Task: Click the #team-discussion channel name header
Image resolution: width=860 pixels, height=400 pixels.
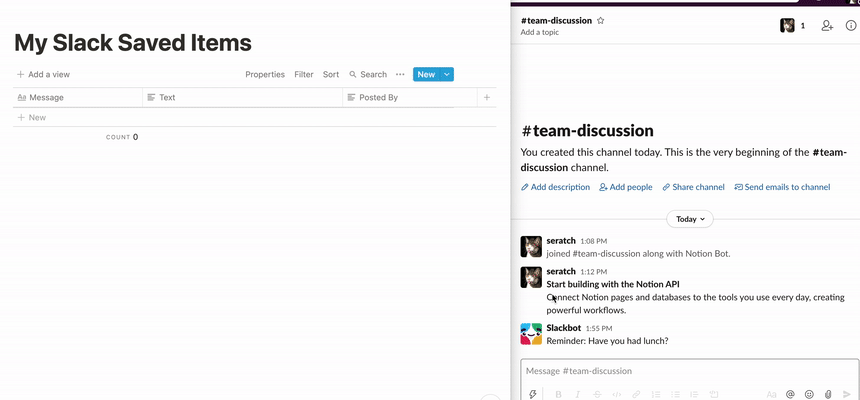Action: (x=556, y=20)
